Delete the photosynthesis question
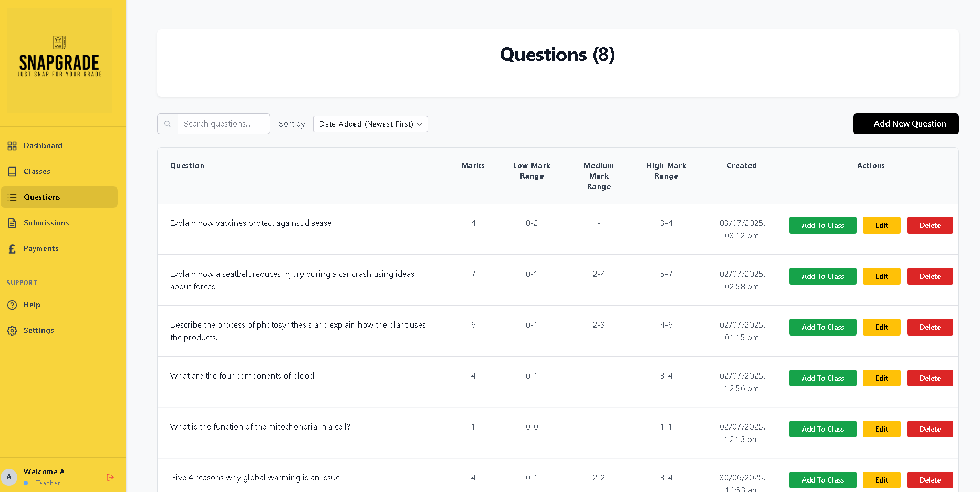This screenshot has height=492, width=980. click(x=930, y=327)
